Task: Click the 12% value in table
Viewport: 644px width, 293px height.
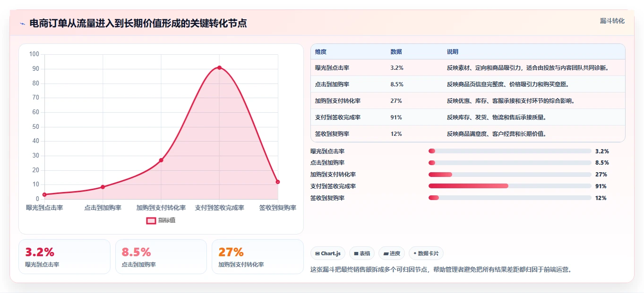Action: 396,134
